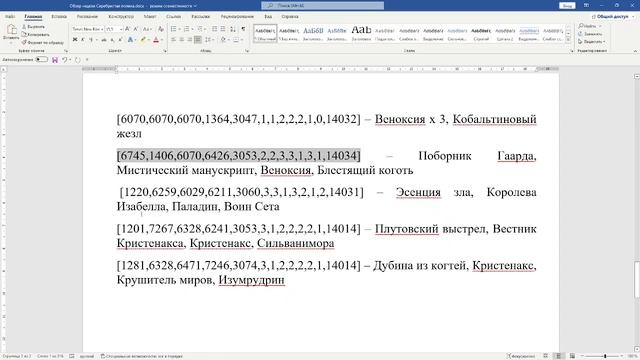Center the text
This screenshot has width=640, height=360.
pyautogui.click(x=182, y=40)
